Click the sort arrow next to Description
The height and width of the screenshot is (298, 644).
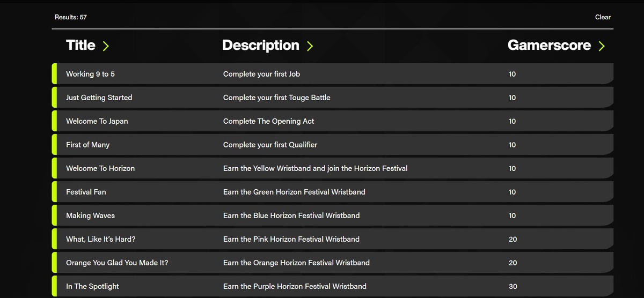[x=310, y=46]
